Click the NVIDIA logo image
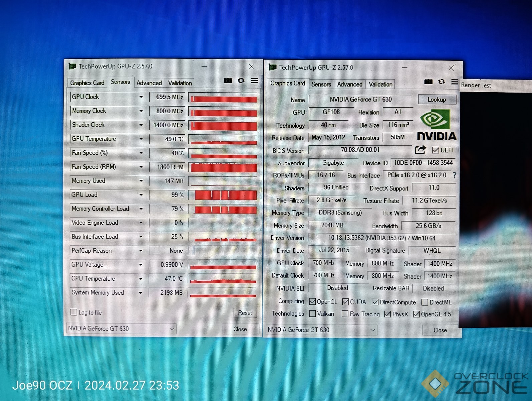 (x=437, y=124)
